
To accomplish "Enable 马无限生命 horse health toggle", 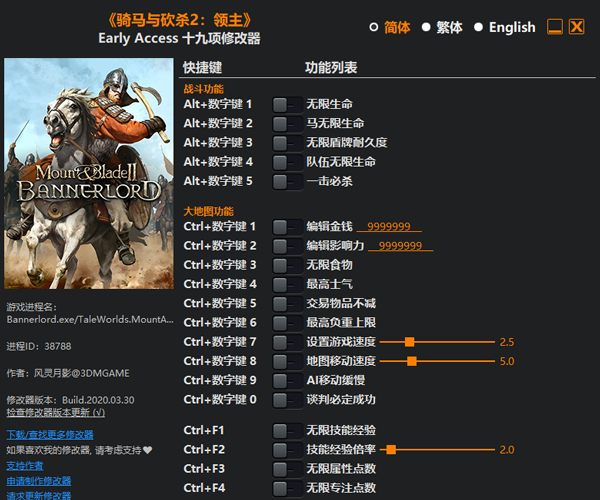I will point(287,123).
